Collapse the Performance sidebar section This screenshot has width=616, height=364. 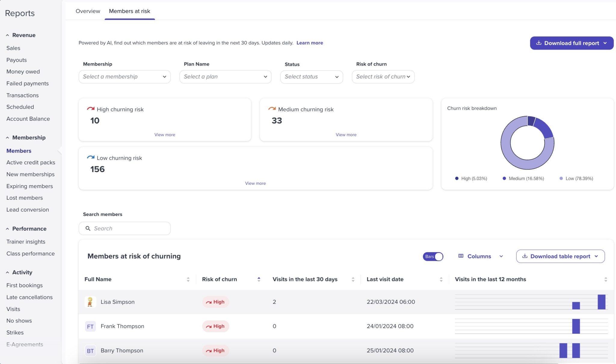pyautogui.click(x=8, y=229)
